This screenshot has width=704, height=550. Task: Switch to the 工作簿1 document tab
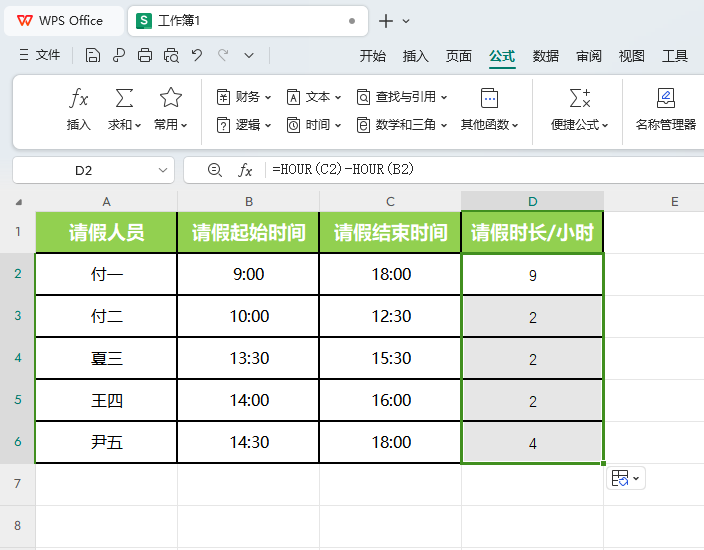247,21
